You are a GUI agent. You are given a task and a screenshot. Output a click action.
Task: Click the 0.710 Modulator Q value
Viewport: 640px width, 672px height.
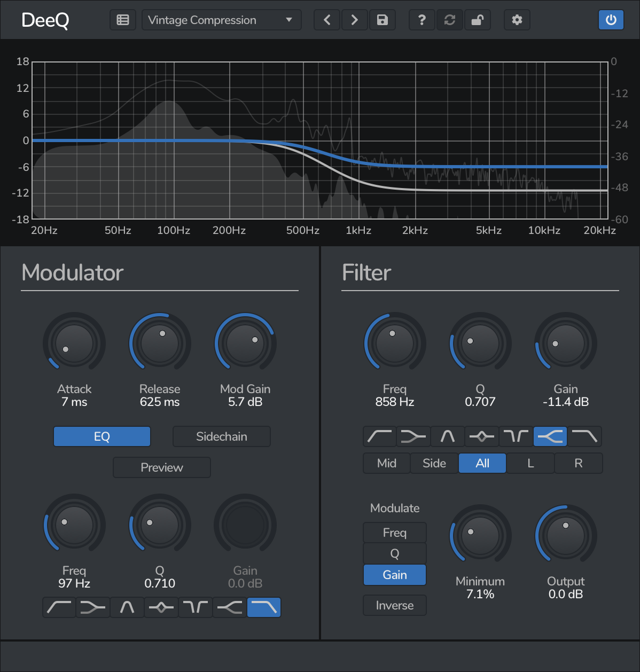tap(160, 583)
